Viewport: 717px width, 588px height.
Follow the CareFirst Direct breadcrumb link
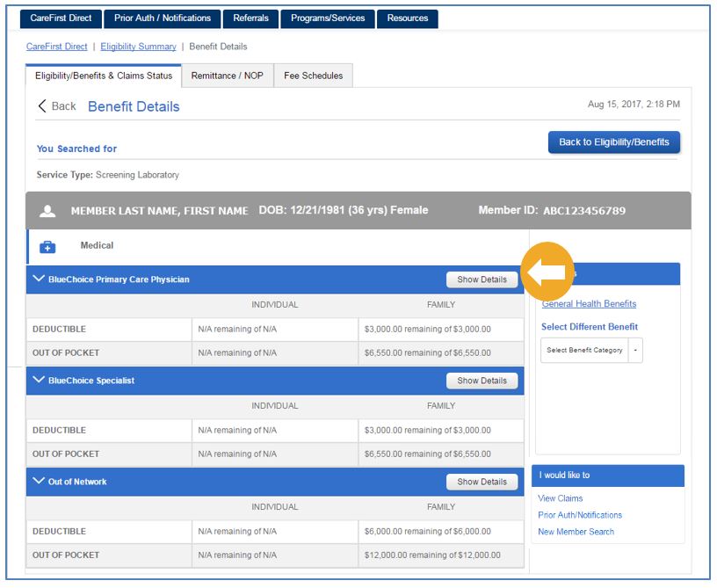pos(57,47)
